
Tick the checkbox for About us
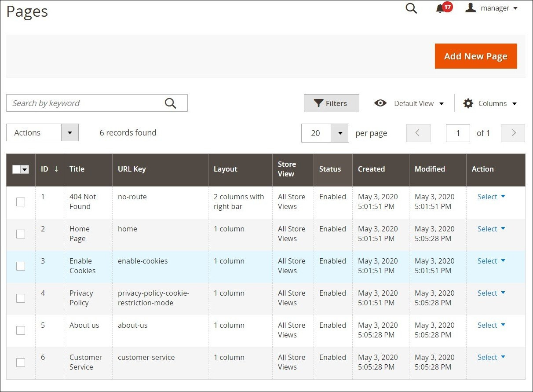[21, 330]
